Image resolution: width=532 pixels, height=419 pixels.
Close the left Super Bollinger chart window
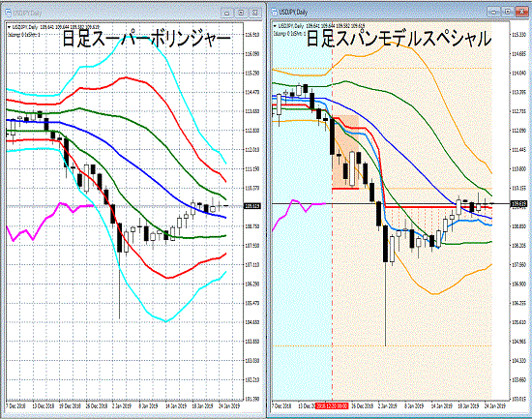tap(255, 13)
